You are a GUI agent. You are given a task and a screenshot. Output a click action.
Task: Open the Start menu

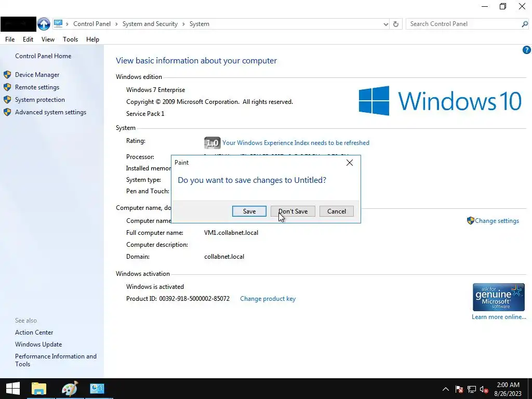13,389
